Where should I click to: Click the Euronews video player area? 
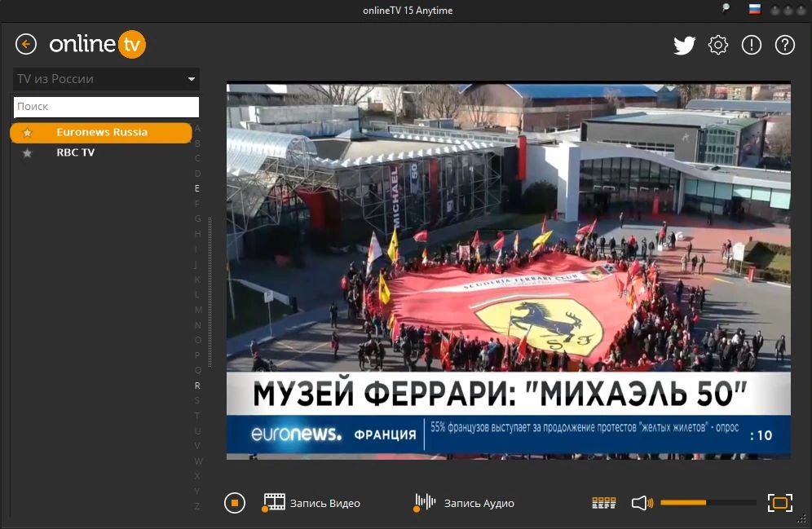click(x=509, y=271)
